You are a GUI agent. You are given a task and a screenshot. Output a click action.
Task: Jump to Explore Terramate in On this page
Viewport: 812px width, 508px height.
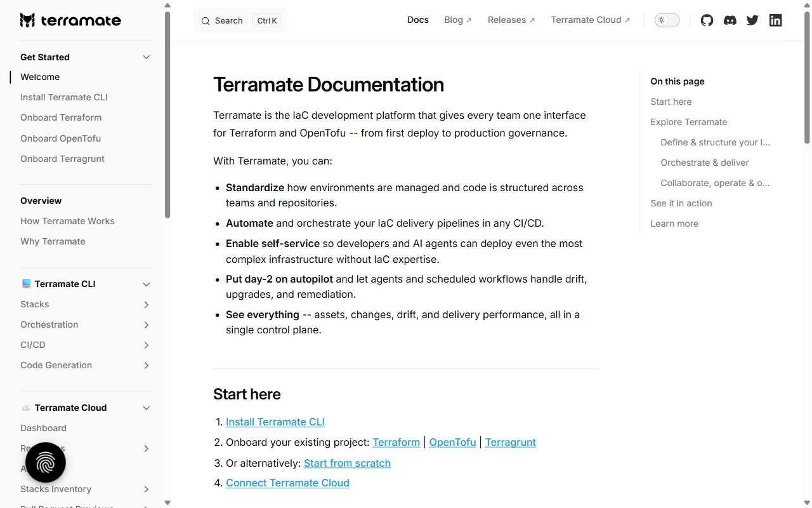689,122
